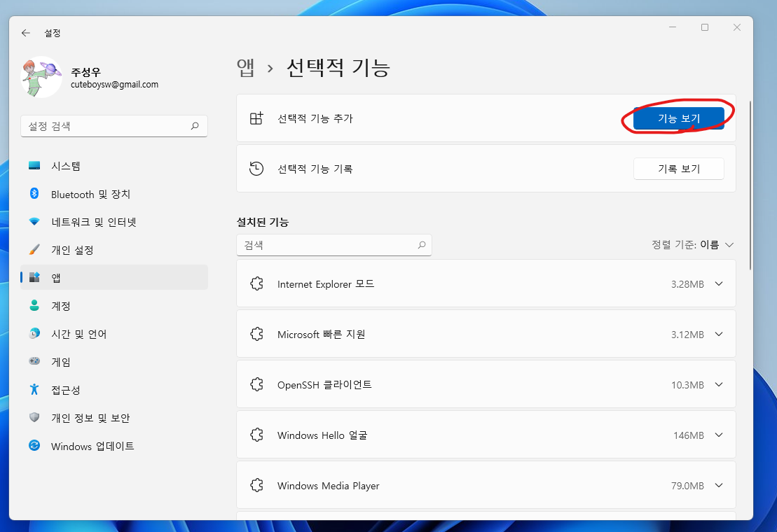Click the settings page vertical scrollbar
Image resolution: width=777 pixels, height=532 pixels.
click(x=750, y=185)
